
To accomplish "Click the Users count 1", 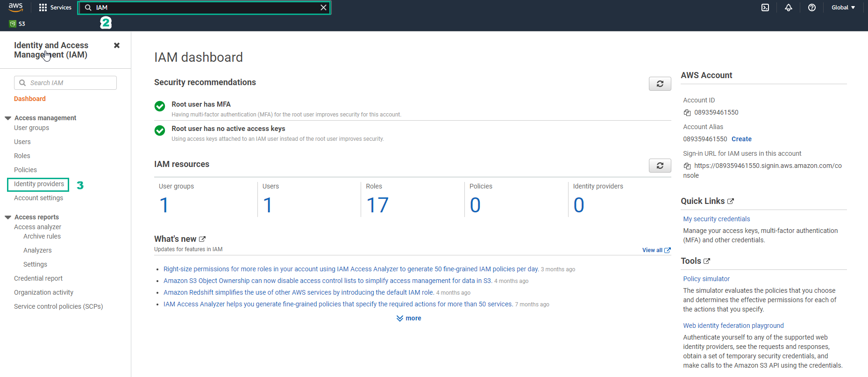I will pyautogui.click(x=268, y=205).
